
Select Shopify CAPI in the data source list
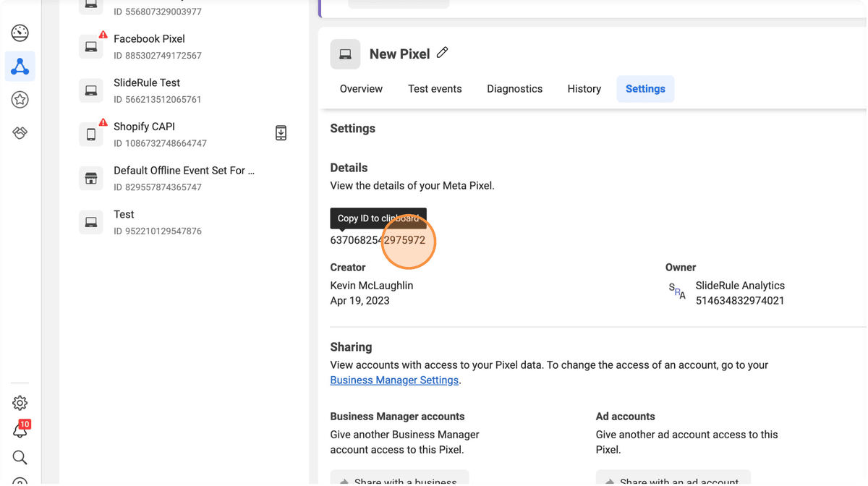tap(144, 127)
